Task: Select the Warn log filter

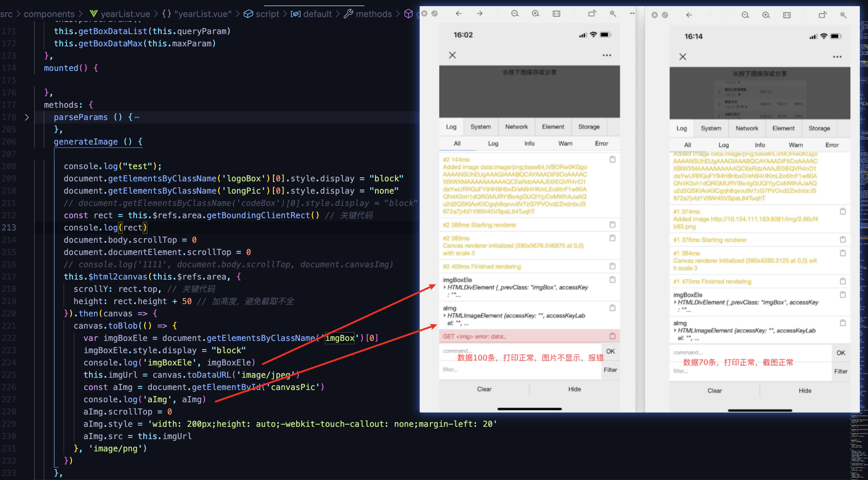Action: (x=565, y=144)
